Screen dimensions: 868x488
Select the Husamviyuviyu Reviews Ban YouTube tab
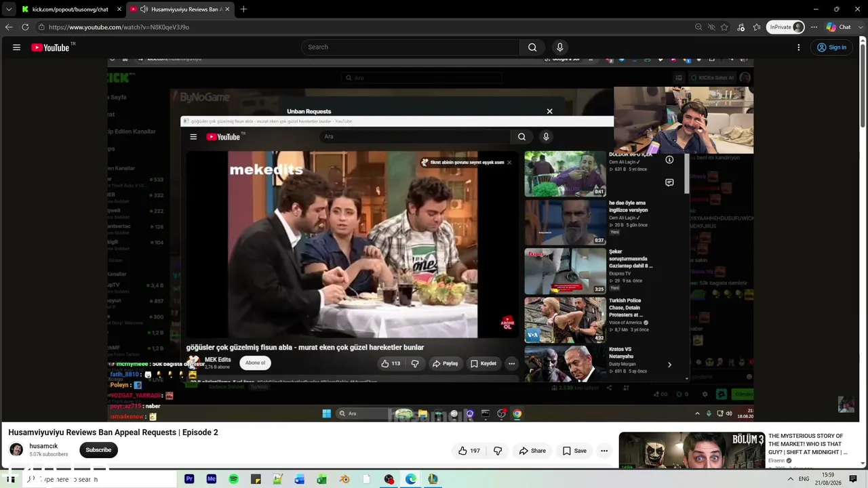180,9
